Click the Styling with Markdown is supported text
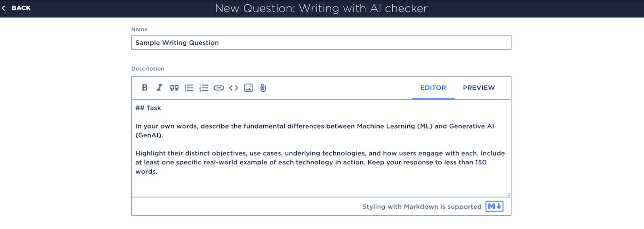Screen dimensions: 644x229 pos(422,207)
